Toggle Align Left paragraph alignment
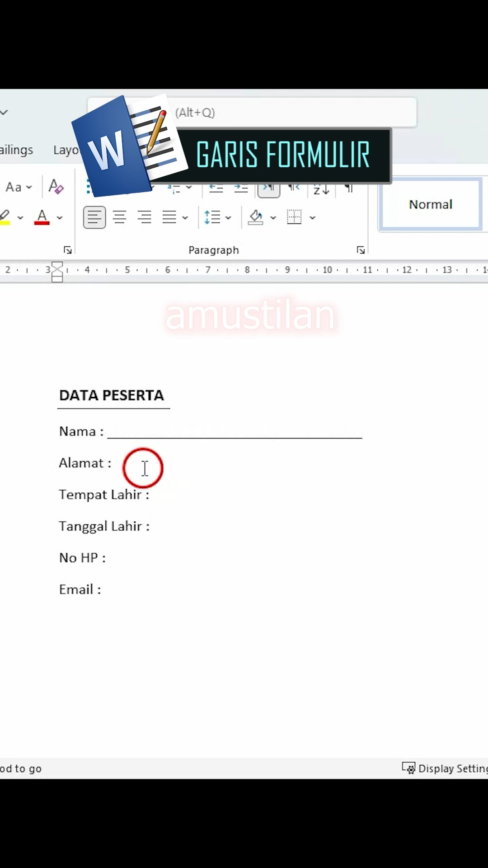488x868 pixels. (94, 217)
